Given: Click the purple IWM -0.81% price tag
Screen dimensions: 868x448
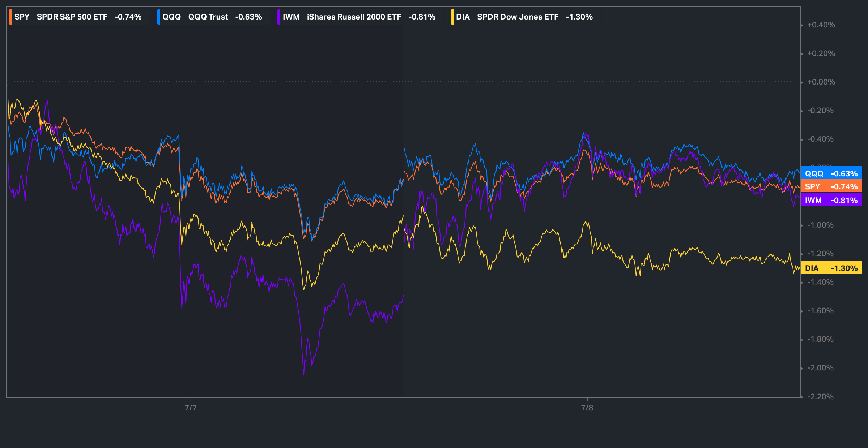Looking at the screenshot, I should tap(831, 200).
